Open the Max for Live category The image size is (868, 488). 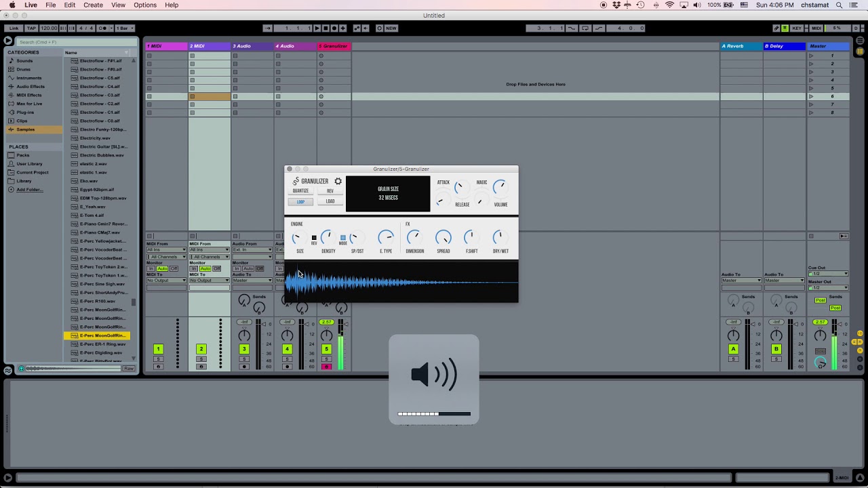point(29,104)
